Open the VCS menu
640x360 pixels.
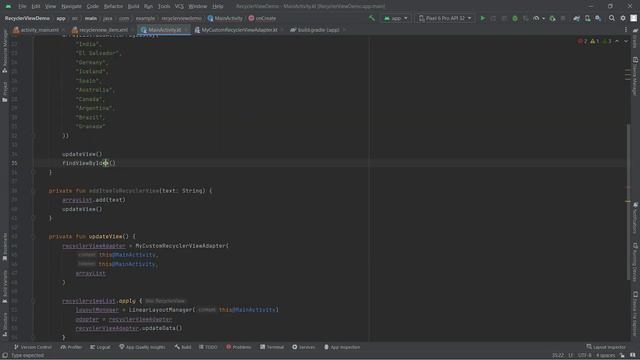(x=179, y=6)
